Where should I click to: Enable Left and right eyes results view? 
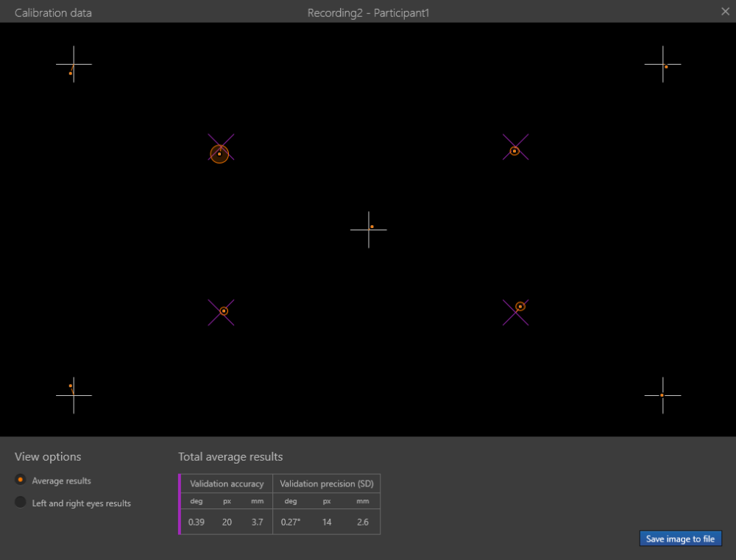pyautogui.click(x=20, y=503)
